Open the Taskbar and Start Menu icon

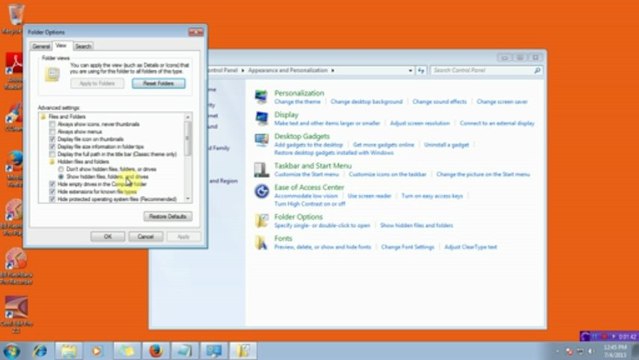click(261, 170)
